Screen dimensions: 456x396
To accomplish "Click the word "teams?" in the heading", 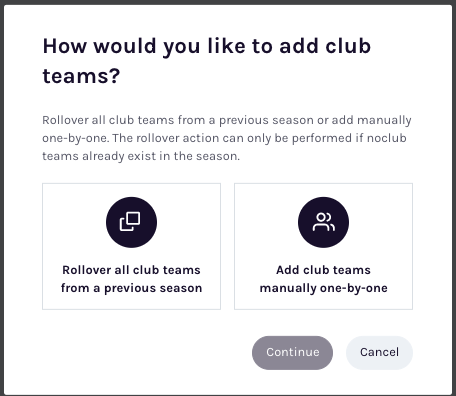I will pyautogui.click(x=81, y=76).
